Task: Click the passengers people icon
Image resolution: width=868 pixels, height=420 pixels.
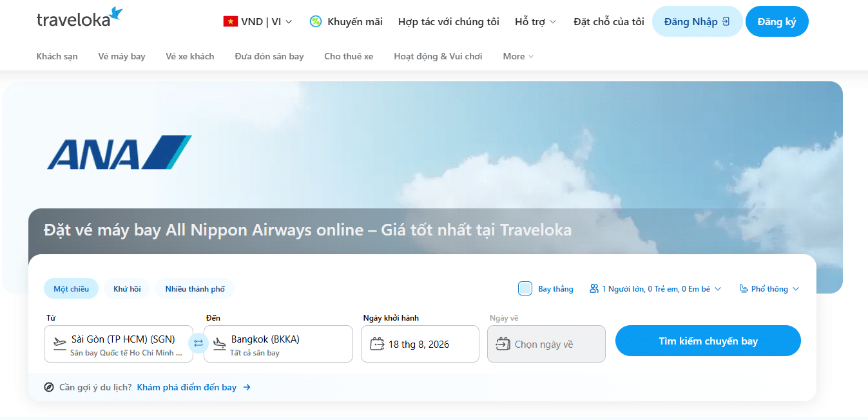Action: coord(594,288)
